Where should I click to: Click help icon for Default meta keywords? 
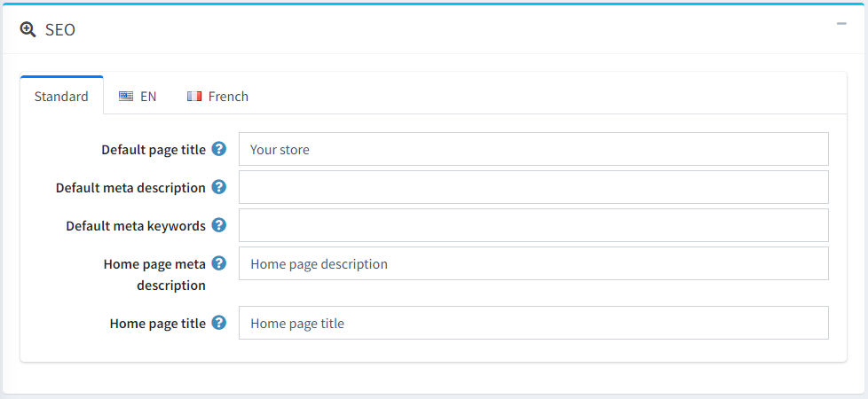pyautogui.click(x=219, y=225)
